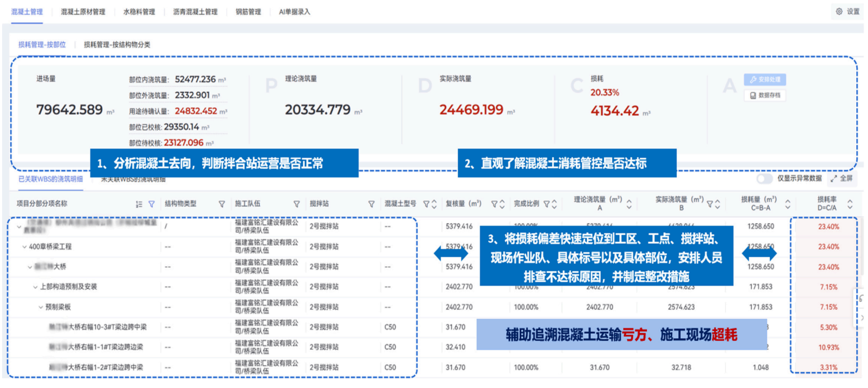Click the numbered list icon in name column header
Screen dimensions: 868x388
coord(139,204)
